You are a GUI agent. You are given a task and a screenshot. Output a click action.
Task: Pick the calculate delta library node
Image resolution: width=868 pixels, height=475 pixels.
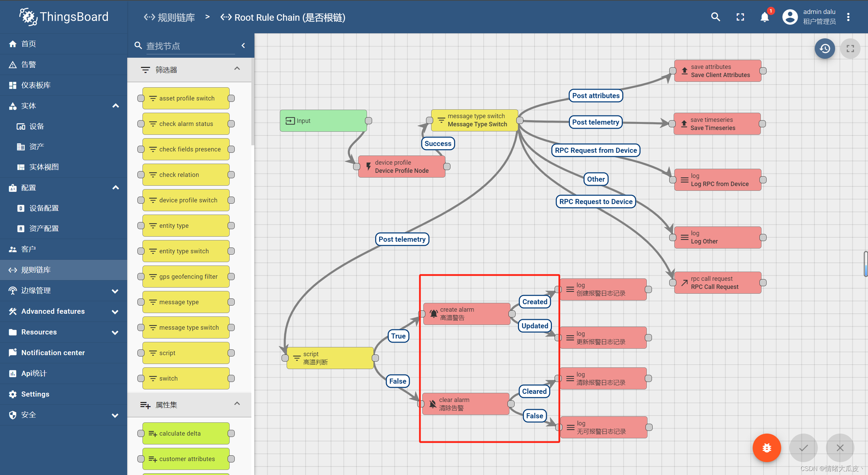[x=186, y=433]
